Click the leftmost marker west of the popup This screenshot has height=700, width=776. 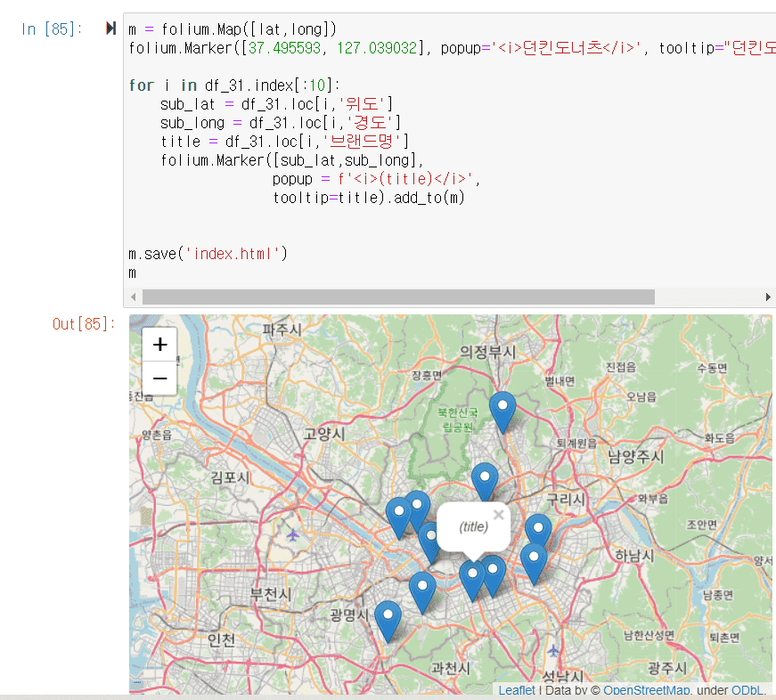pos(399,517)
